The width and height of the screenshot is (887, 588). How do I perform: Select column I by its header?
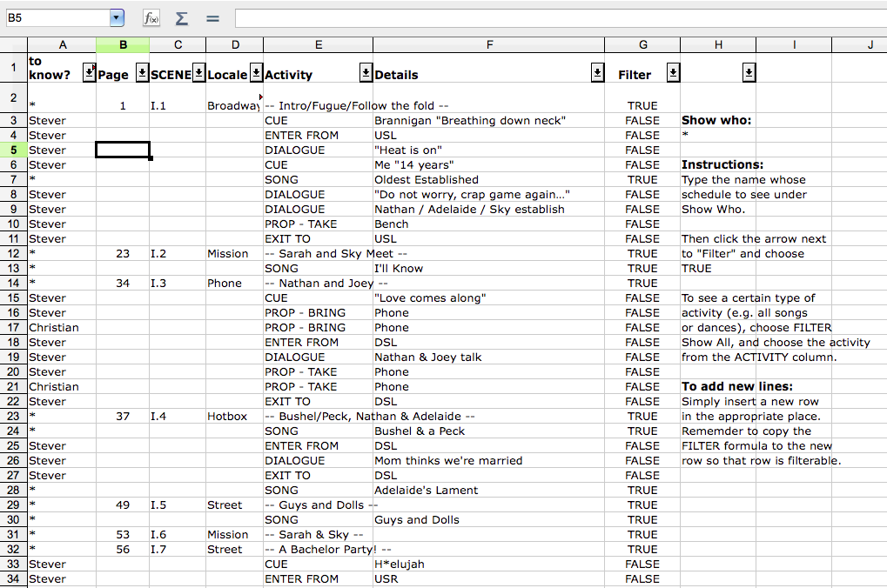(x=794, y=44)
